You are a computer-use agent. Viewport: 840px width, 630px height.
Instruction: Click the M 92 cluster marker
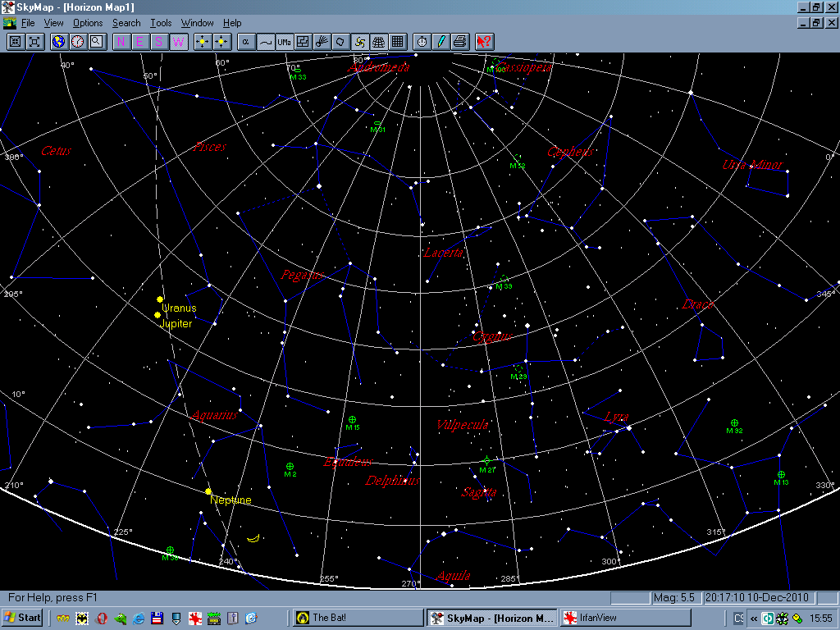(734, 423)
